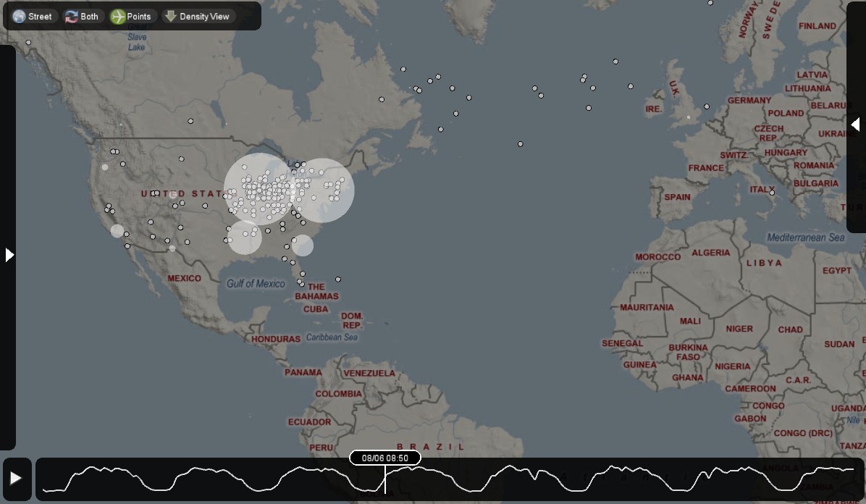Screen dimensions: 866x504
Task: Click the BRAZIL map label
Action: [x=431, y=447]
